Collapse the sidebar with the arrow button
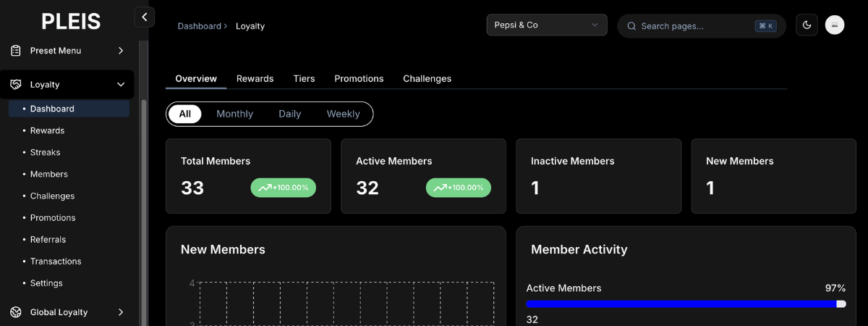This screenshot has height=326, width=868. click(x=144, y=17)
